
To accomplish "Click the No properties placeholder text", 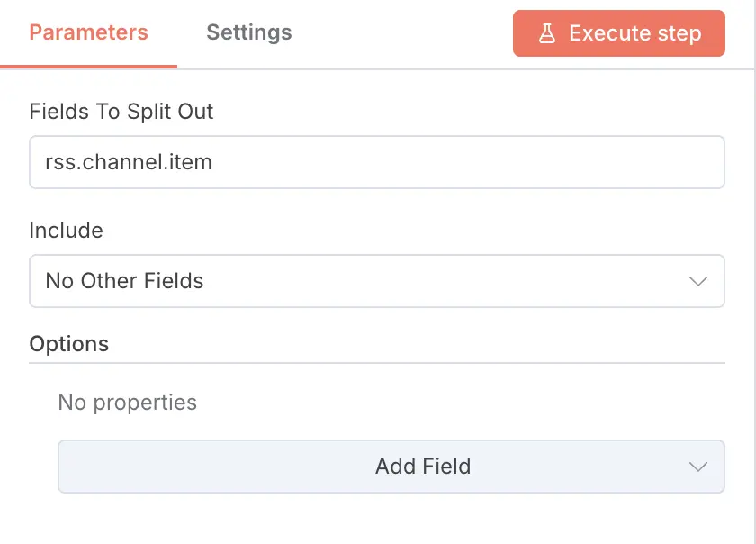I will coord(127,403).
